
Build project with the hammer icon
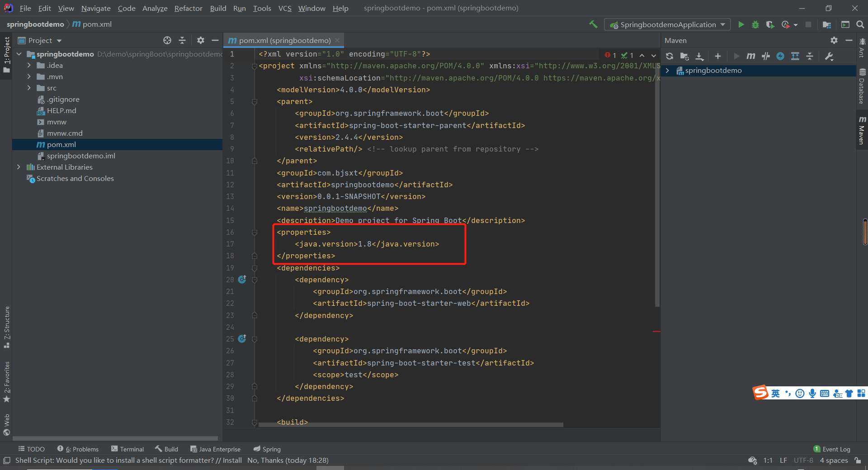(x=593, y=24)
